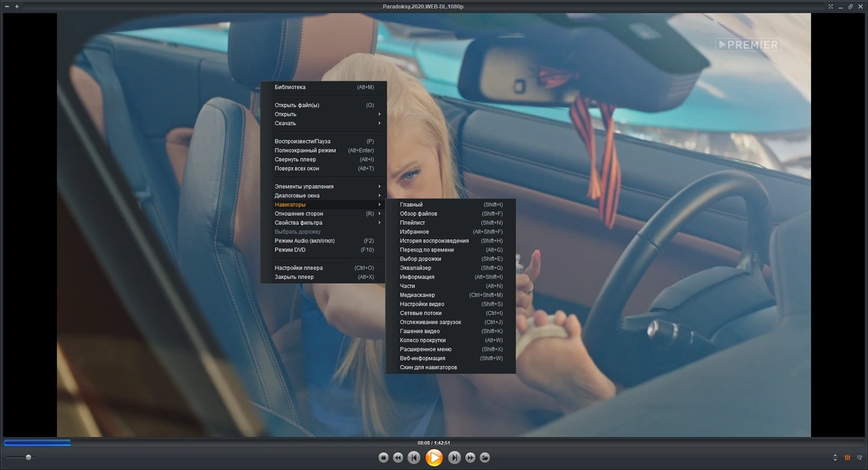Open Эквалайзер from navigators submenu
The image size is (868, 470).
click(x=451, y=268)
